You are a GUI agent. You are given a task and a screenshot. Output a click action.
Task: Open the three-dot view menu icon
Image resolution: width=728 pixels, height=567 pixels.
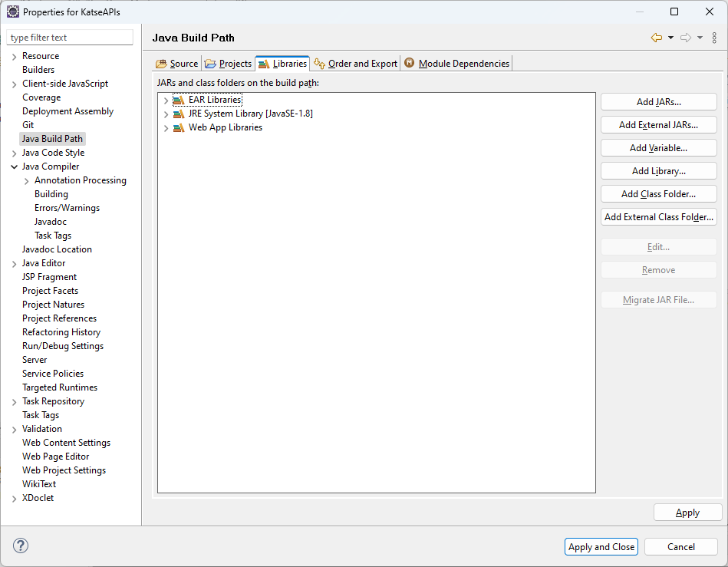pyautogui.click(x=714, y=38)
